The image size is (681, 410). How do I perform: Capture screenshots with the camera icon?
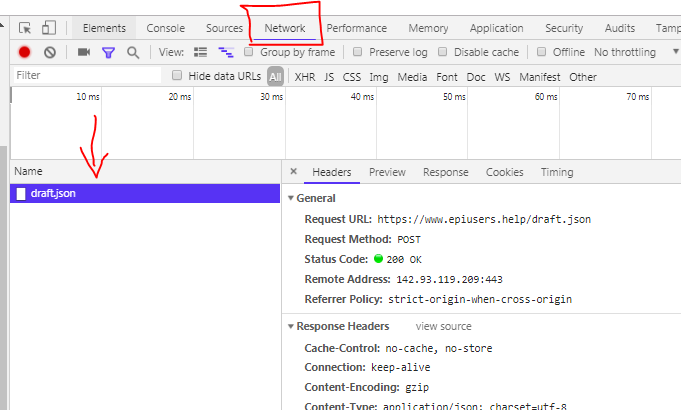[x=84, y=52]
